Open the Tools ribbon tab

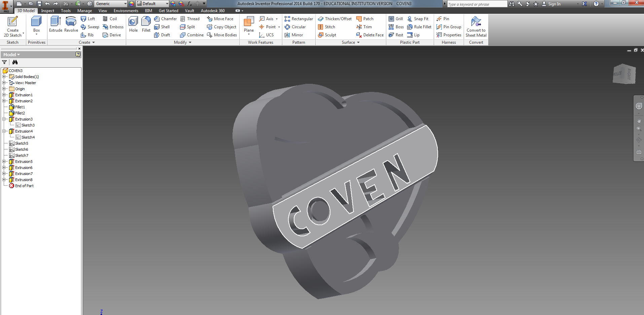[x=66, y=11]
